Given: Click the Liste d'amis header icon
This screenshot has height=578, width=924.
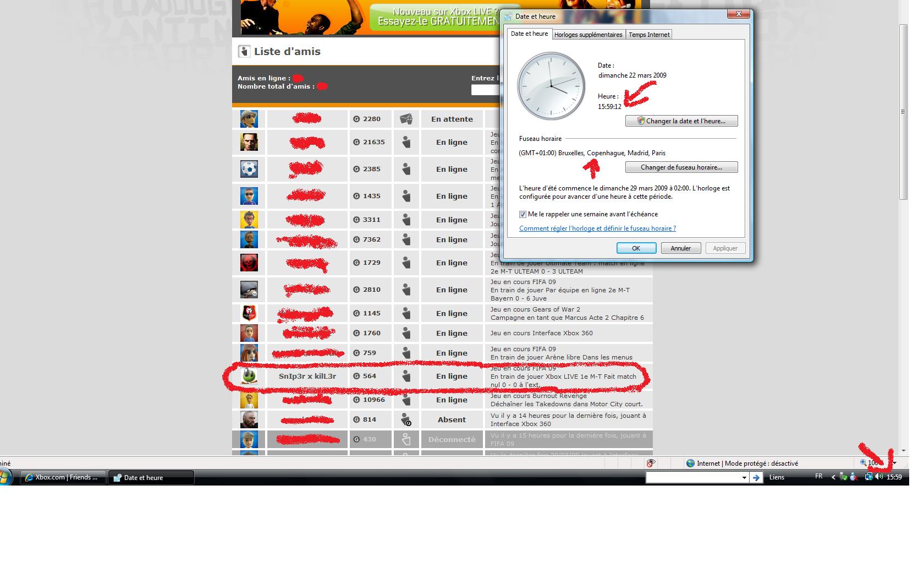Looking at the screenshot, I should click(244, 51).
